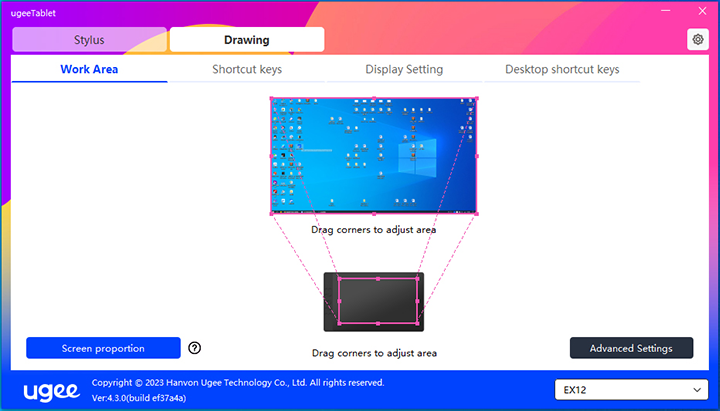Select the Work Area tab
720x411 pixels.
pyautogui.click(x=89, y=70)
